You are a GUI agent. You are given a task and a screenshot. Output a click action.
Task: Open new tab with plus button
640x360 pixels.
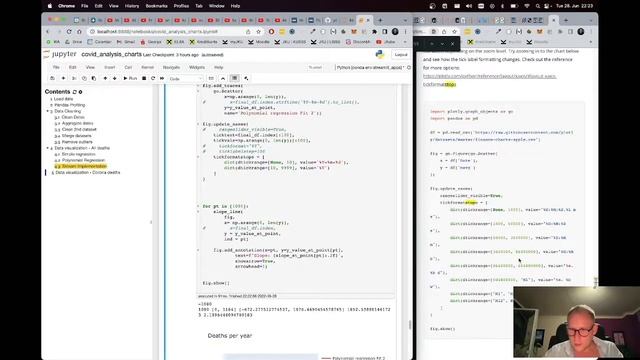pyautogui.click(x=380, y=20)
